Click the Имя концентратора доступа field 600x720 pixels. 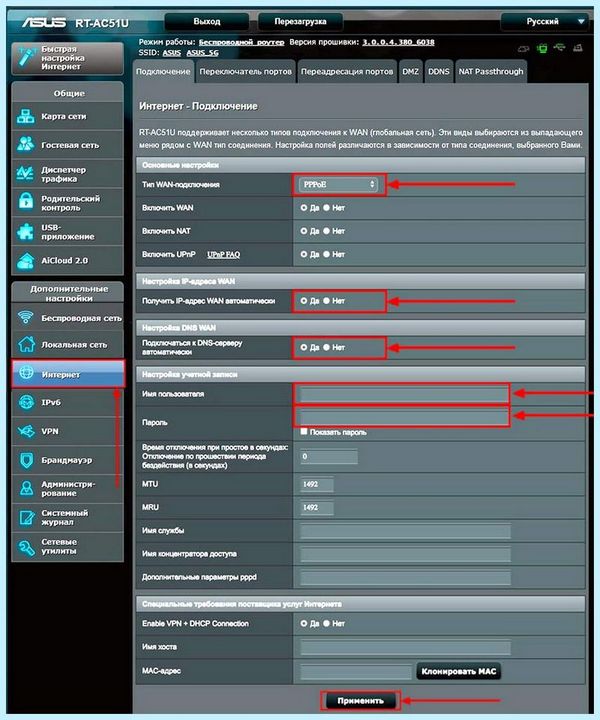pos(405,554)
